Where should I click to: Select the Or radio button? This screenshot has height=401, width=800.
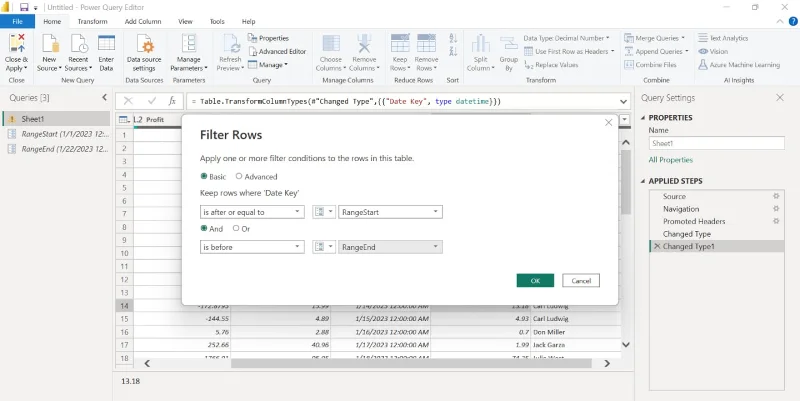pos(236,229)
